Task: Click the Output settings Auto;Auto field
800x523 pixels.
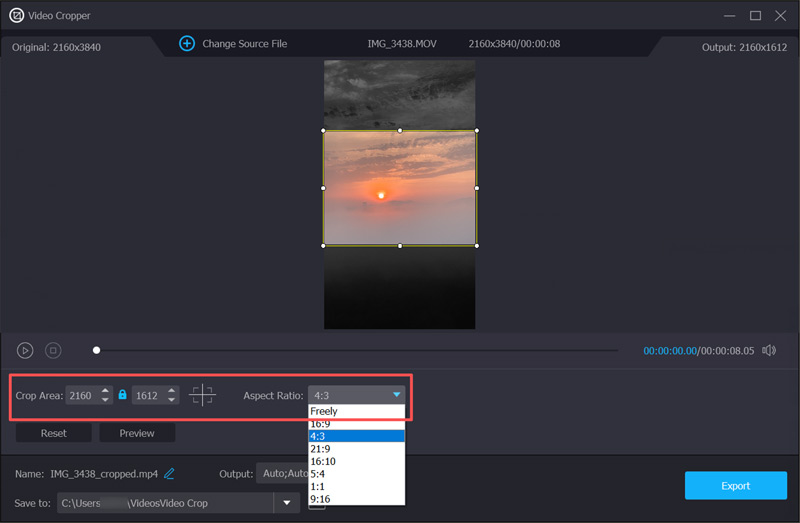Action: (x=283, y=474)
